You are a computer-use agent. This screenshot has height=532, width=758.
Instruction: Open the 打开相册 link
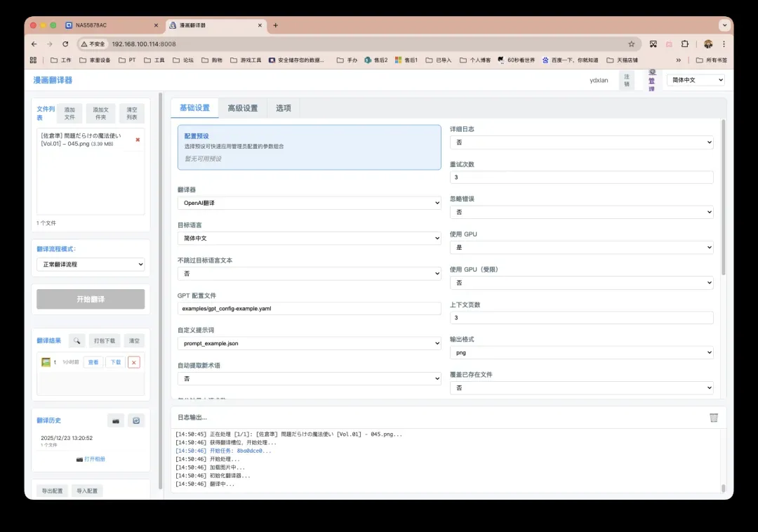(x=91, y=459)
